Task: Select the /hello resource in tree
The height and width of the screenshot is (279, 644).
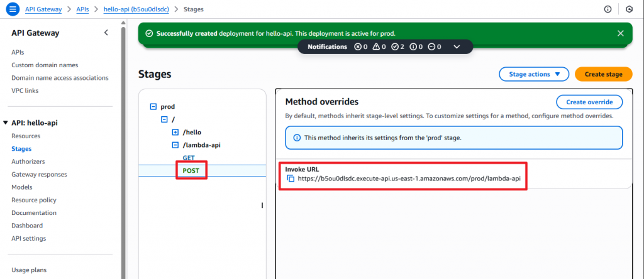Action: coord(192,132)
